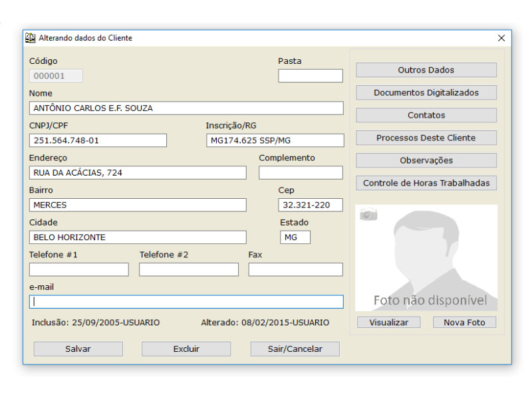The height and width of the screenshot is (399, 532).
Task: Click the app icon in the title bar
Action: (31, 38)
